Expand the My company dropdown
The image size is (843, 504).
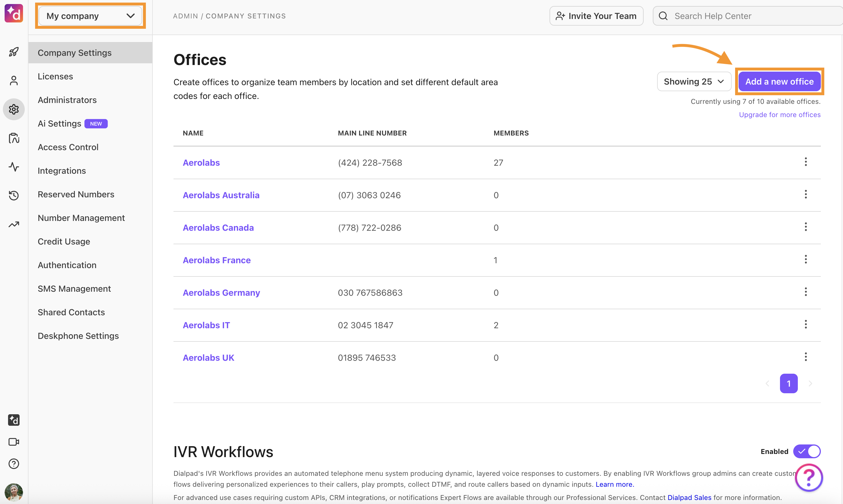(90, 16)
